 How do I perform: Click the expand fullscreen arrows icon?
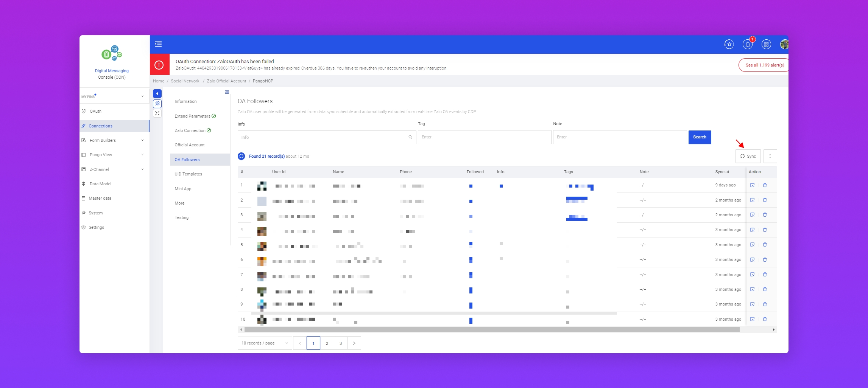click(157, 113)
